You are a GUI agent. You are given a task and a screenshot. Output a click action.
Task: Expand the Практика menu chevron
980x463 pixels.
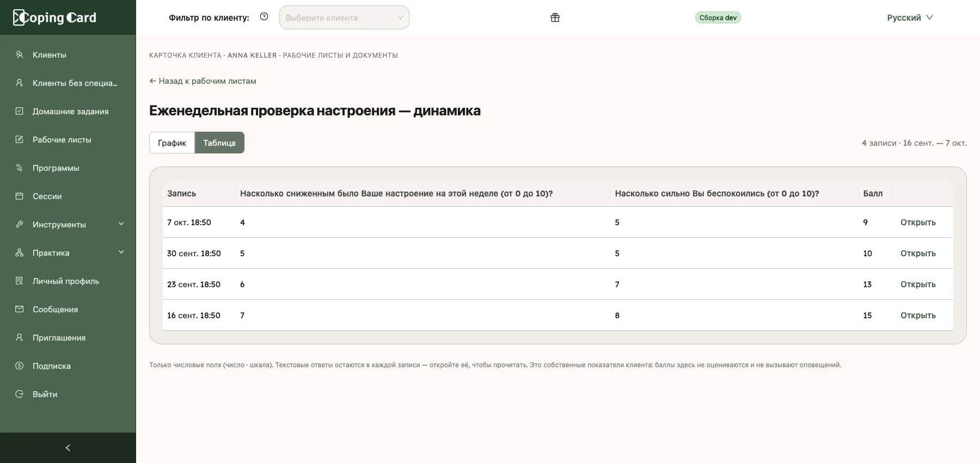[121, 252]
